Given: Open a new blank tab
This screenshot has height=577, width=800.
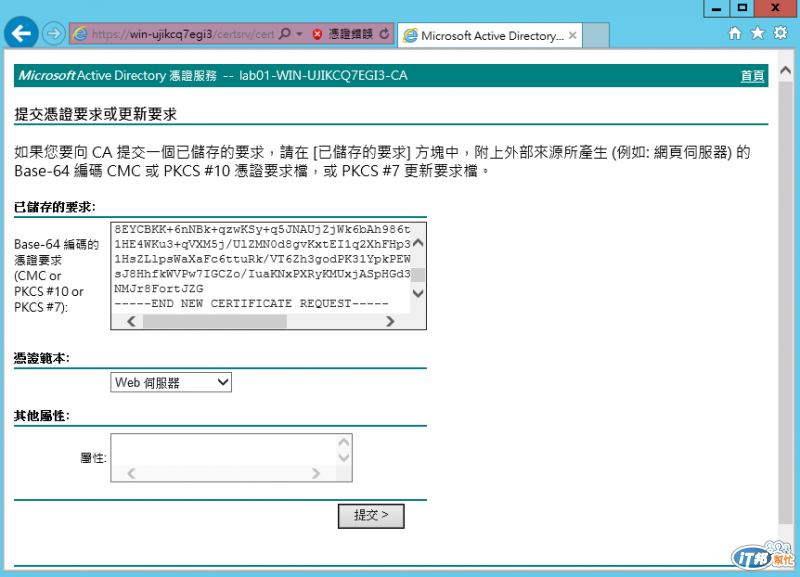Looking at the screenshot, I should tap(596, 36).
